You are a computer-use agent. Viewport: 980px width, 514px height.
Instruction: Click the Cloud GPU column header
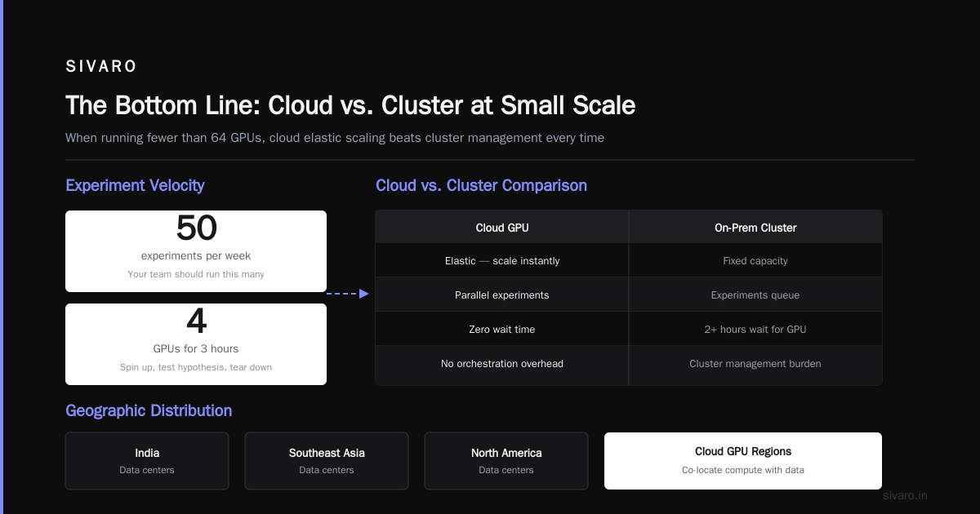[502, 228]
